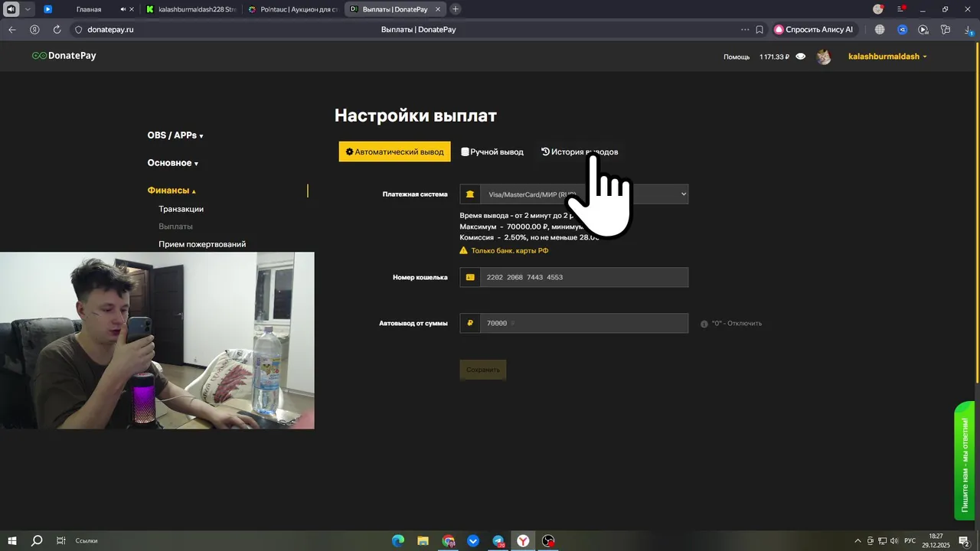Click the bank icon beside payment system
This screenshot has height=551, width=980.
[470, 194]
